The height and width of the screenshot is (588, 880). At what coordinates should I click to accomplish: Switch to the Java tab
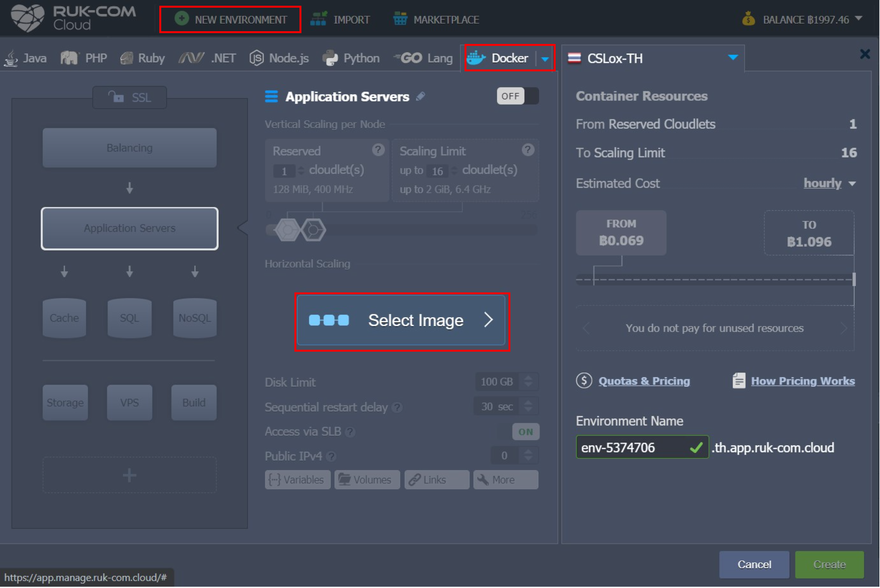pos(25,58)
